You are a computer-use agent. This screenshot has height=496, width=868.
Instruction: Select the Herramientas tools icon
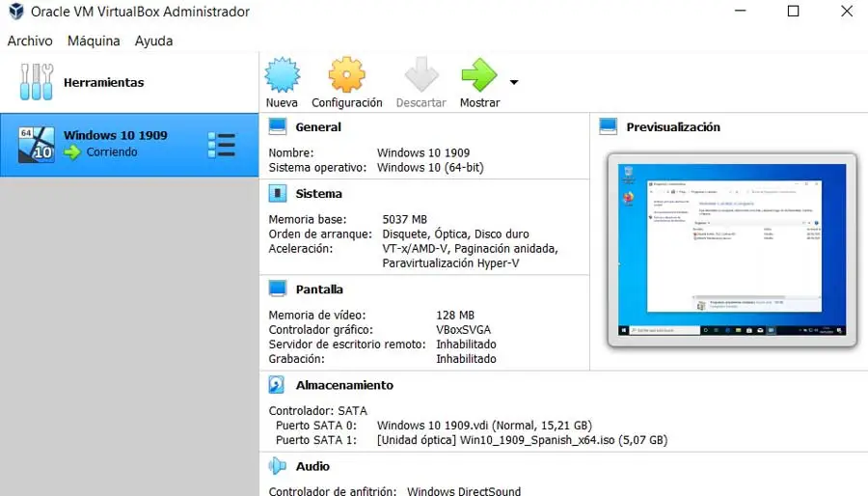(x=37, y=82)
